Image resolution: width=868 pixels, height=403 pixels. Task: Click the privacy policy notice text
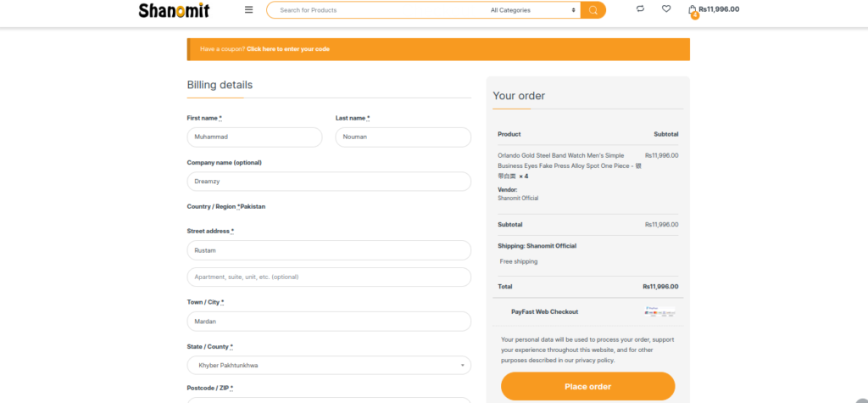pyautogui.click(x=587, y=350)
